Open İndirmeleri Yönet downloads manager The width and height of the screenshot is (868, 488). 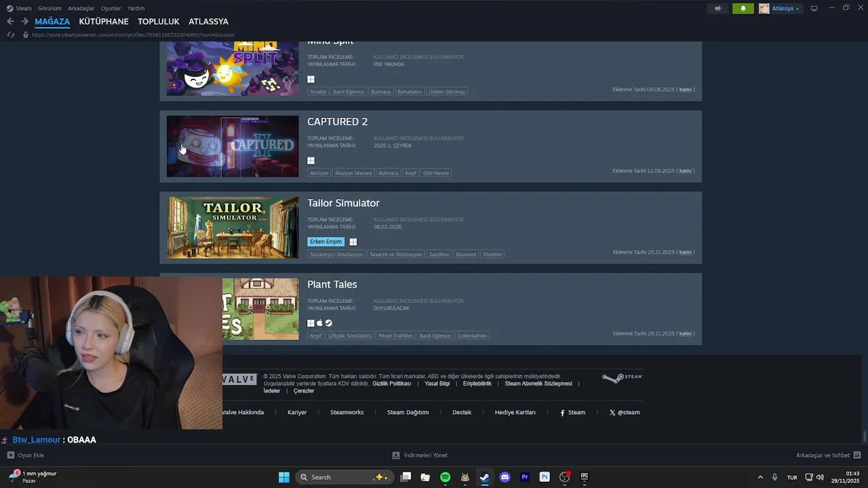tap(420, 455)
